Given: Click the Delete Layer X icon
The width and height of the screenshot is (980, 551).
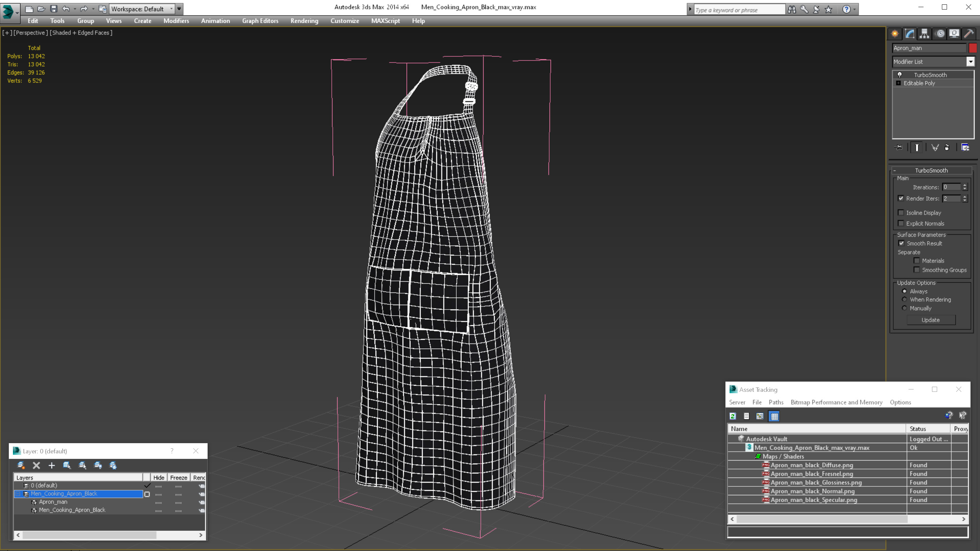Looking at the screenshot, I should click(36, 465).
